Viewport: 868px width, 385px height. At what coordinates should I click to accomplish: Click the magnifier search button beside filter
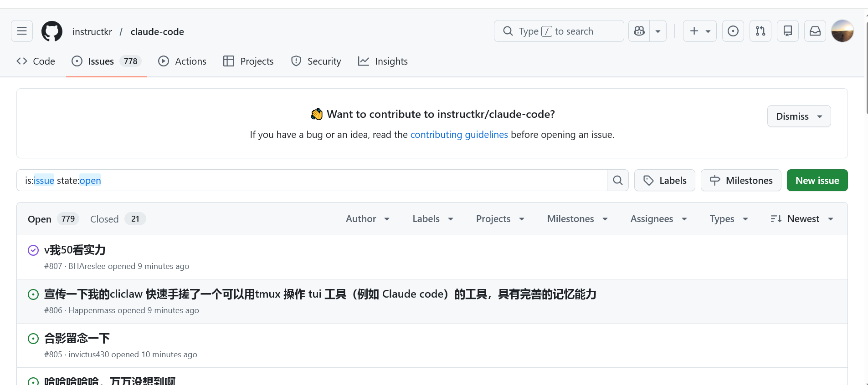(x=618, y=180)
